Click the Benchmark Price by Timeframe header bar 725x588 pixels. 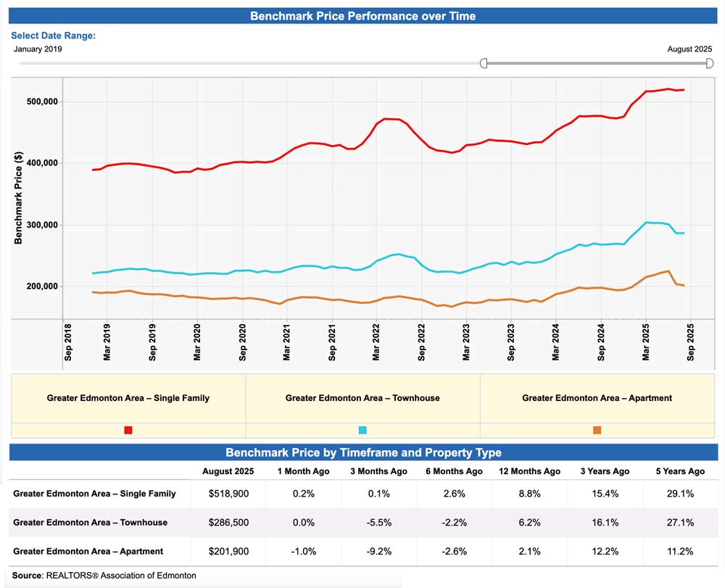point(362,452)
